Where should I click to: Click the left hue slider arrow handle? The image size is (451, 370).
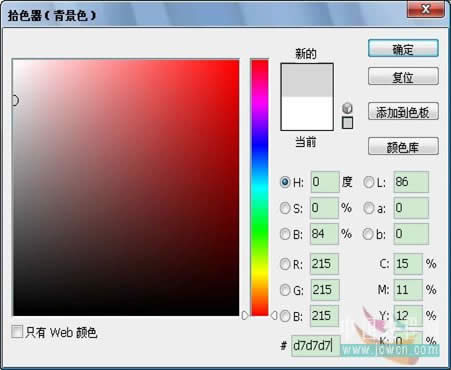click(245, 315)
